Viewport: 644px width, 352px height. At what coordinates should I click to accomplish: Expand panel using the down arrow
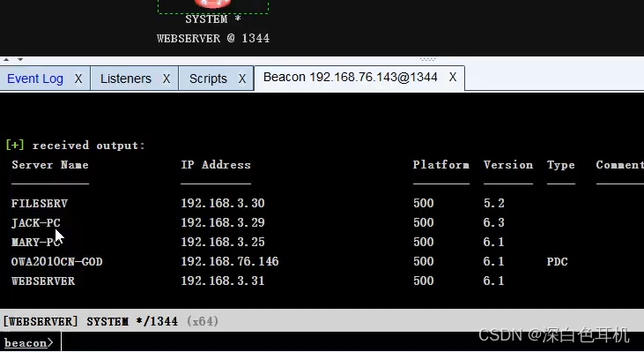pos(20,60)
